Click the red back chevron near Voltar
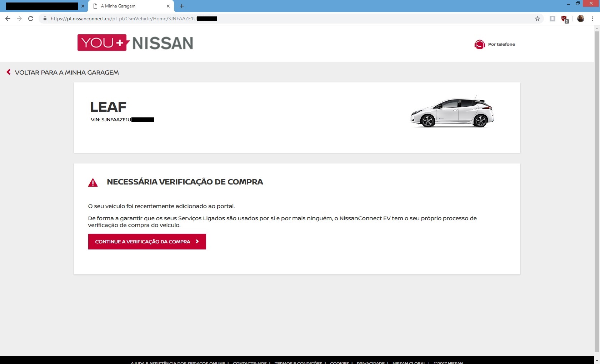Image resolution: width=600 pixels, height=364 pixels. click(x=9, y=72)
